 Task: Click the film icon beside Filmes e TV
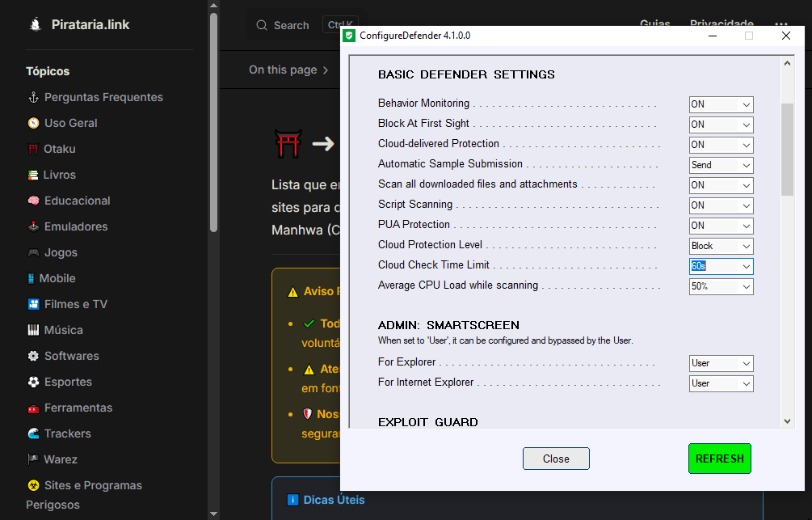click(33, 304)
